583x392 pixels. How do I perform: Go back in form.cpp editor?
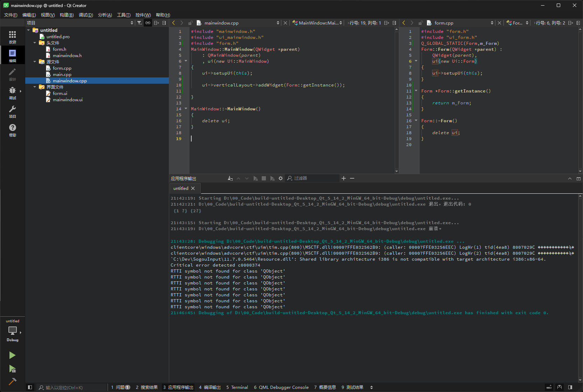404,23
